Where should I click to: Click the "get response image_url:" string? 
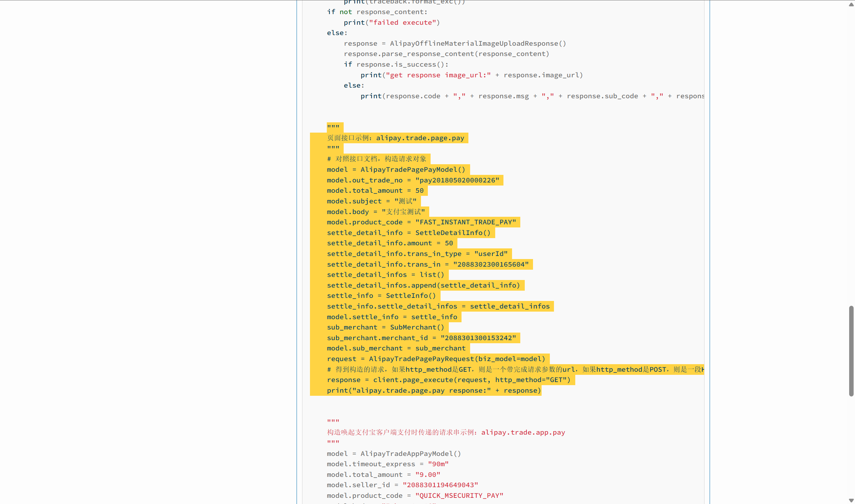[438, 75]
